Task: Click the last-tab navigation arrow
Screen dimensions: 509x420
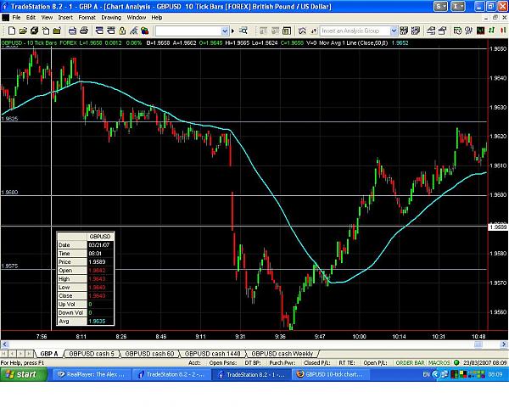Action: point(29,354)
